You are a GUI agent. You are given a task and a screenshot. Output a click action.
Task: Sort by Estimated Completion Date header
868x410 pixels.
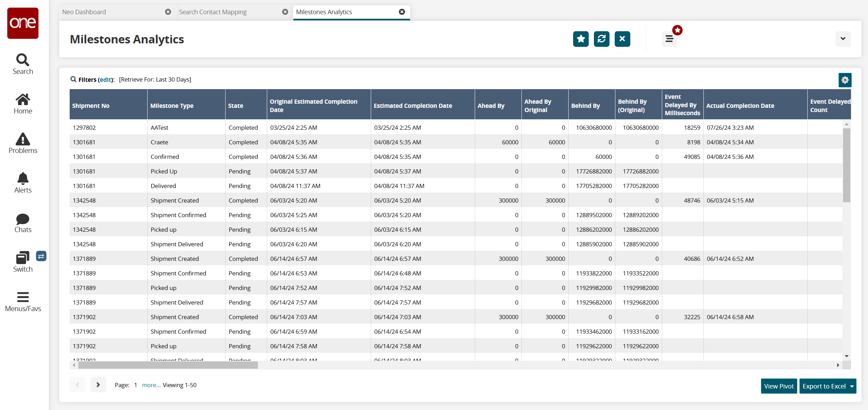pyautogui.click(x=423, y=105)
